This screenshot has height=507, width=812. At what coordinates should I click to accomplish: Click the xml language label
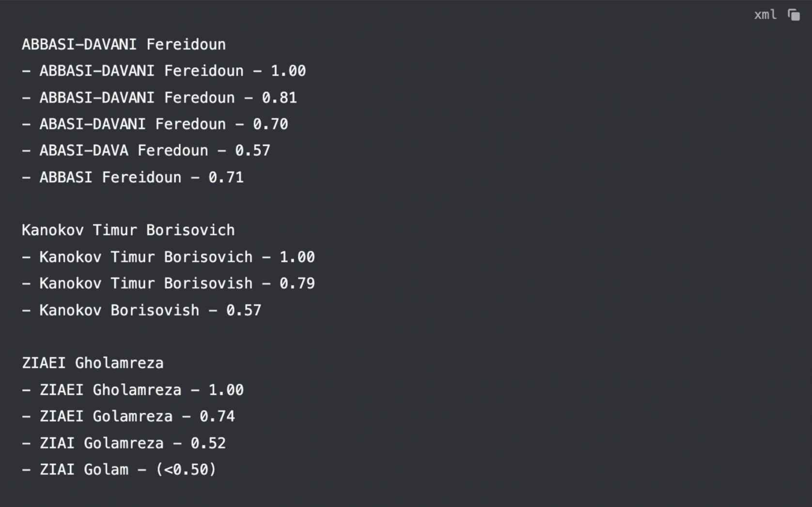point(765,15)
